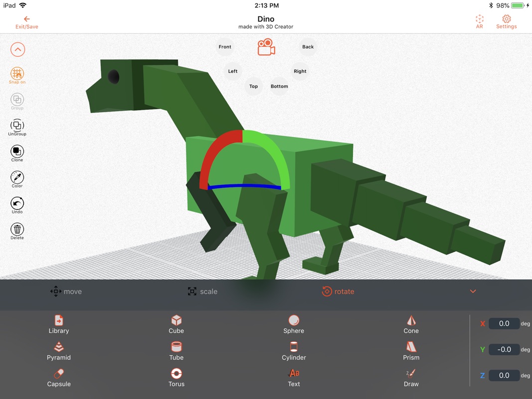Clone the selected object

coord(17,153)
